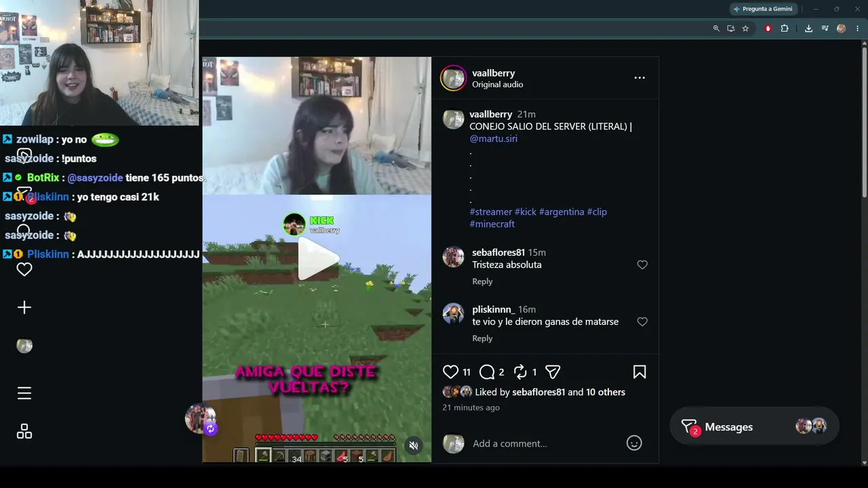Open the Chrome three-dot menu
The width and height of the screenshot is (868, 488).
tap(857, 28)
